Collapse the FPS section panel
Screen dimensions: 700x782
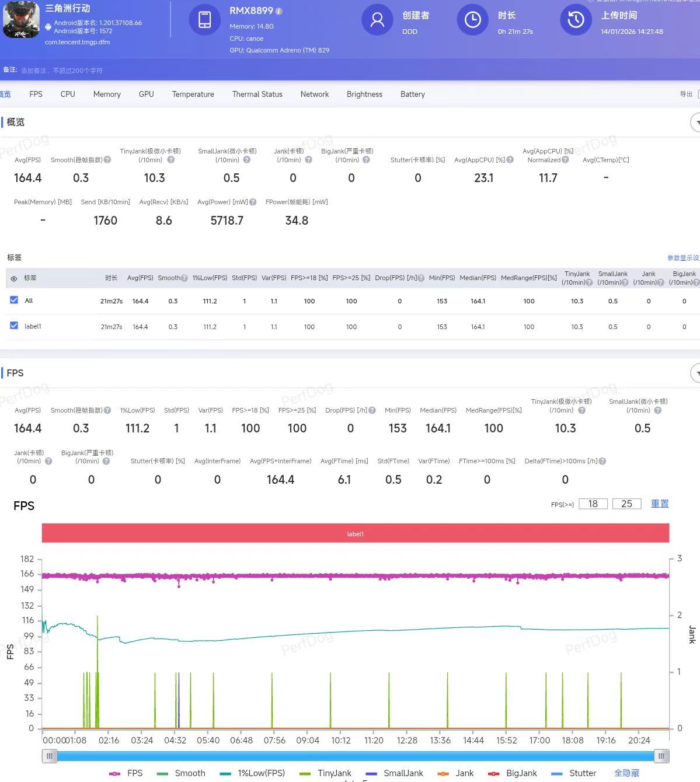point(695,373)
